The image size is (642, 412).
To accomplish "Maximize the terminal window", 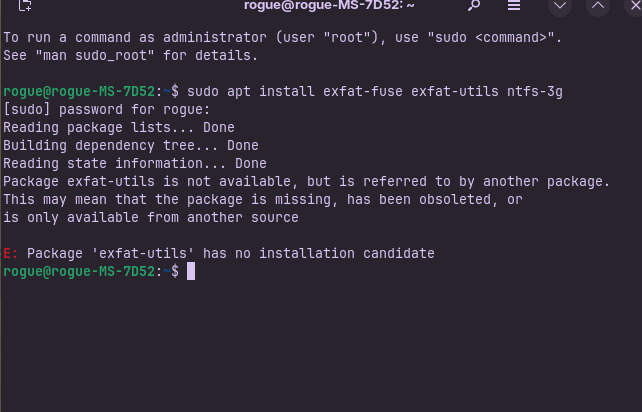I will 598,5.
